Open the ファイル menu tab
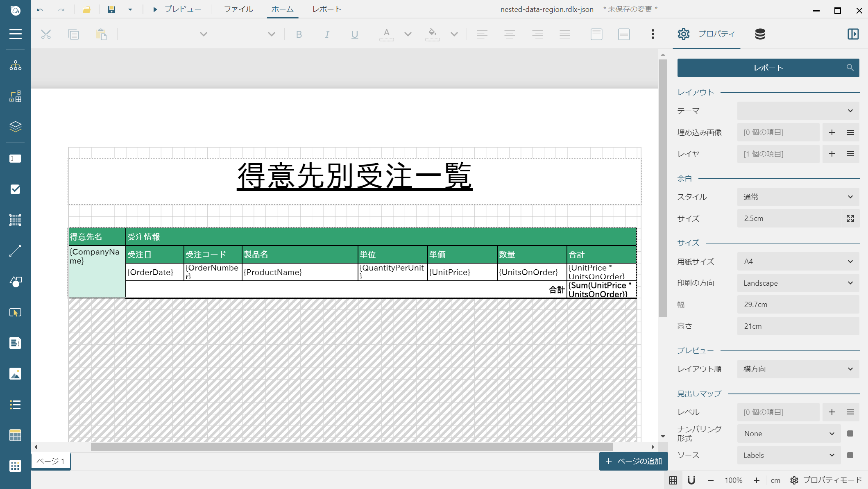 coord(238,9)
